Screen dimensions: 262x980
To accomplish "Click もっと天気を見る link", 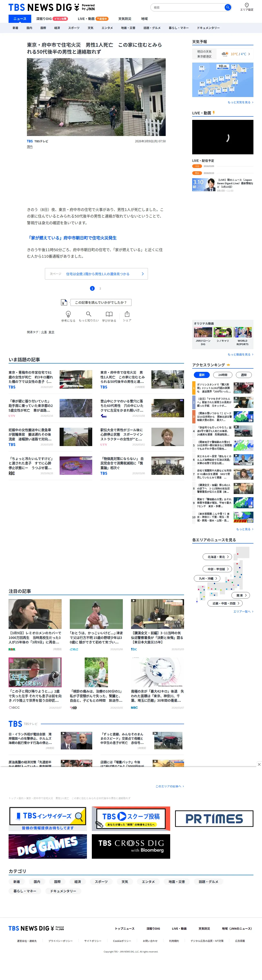I will (240, 102).
